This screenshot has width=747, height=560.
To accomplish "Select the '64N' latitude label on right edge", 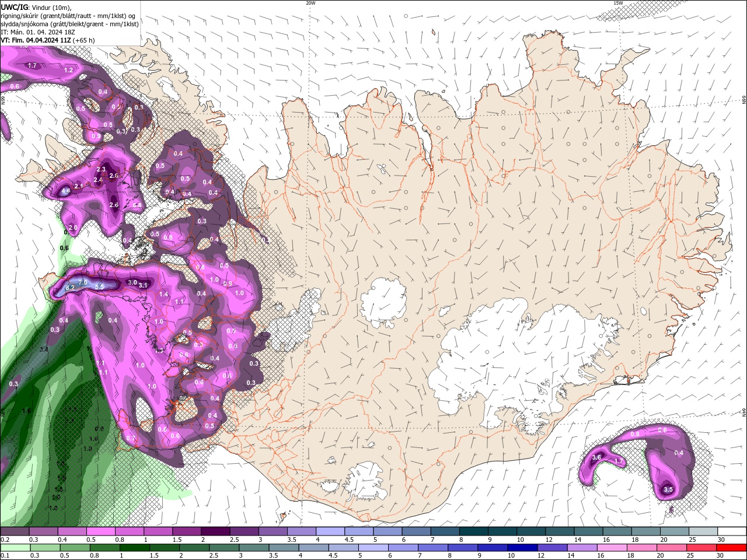I will pos(744,412).
